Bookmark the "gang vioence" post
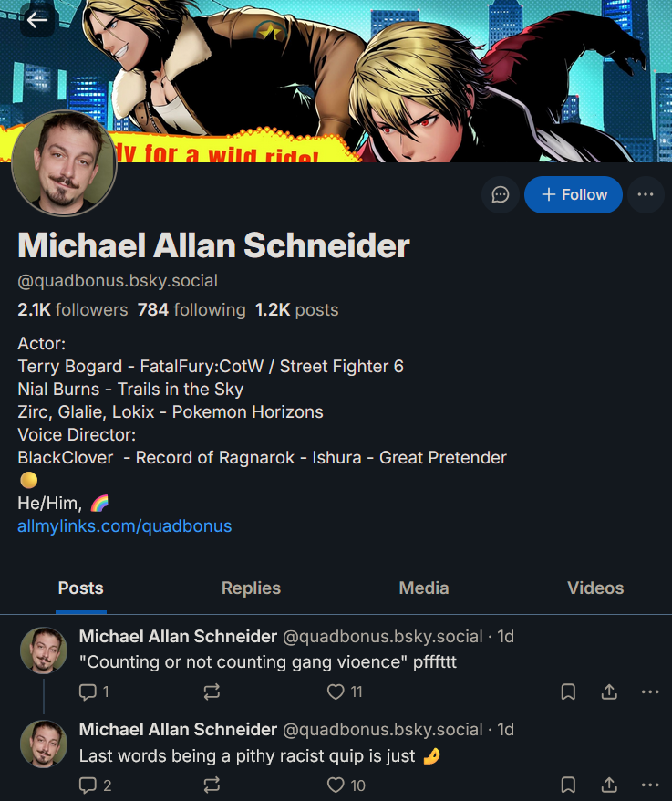The image size is (672, 801). [x=568, y=692]
